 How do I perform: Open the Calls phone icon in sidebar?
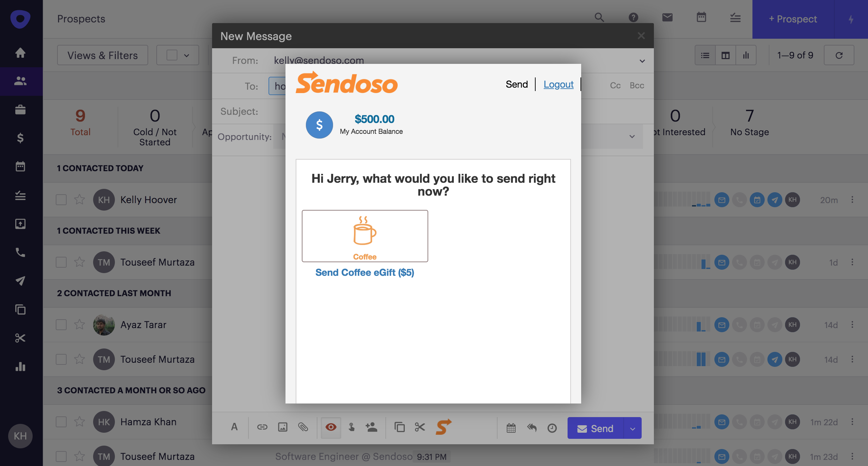click(20, 252)
